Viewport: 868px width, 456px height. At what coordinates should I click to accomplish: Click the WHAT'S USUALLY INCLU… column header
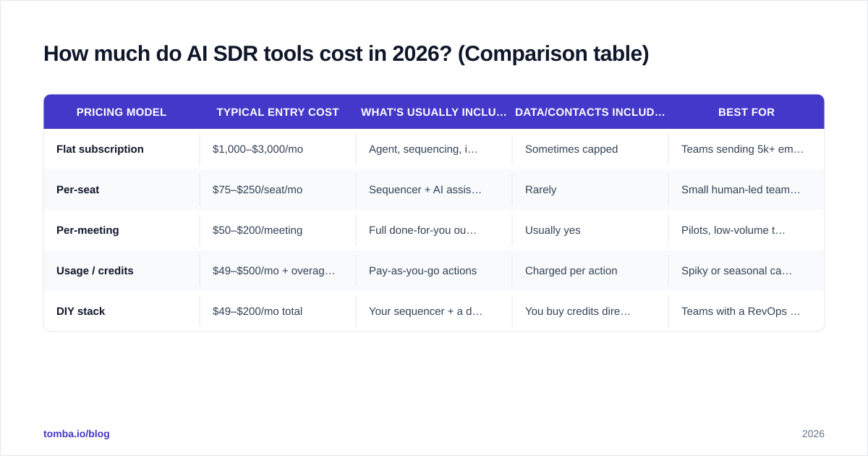[x=434, y=112]
